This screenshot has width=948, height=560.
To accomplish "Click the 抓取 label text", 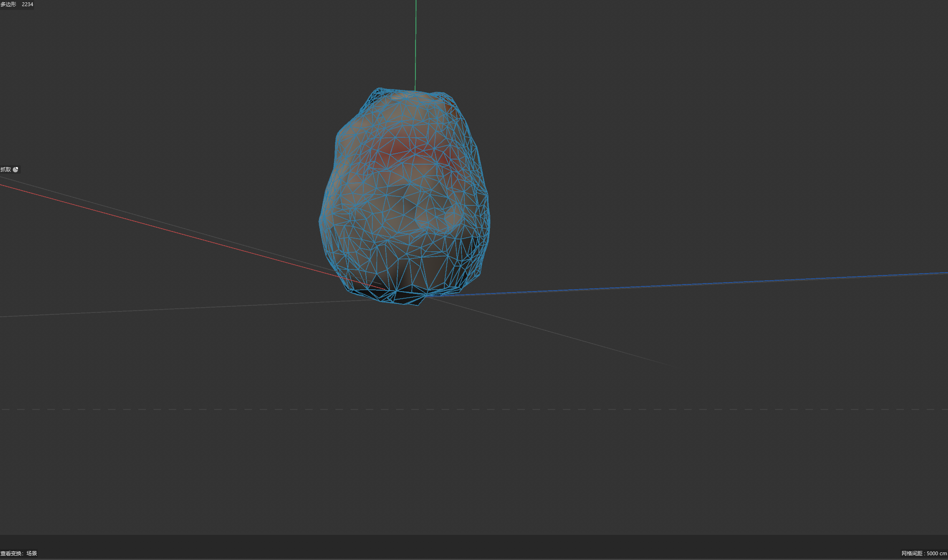I will coord(6,169).
